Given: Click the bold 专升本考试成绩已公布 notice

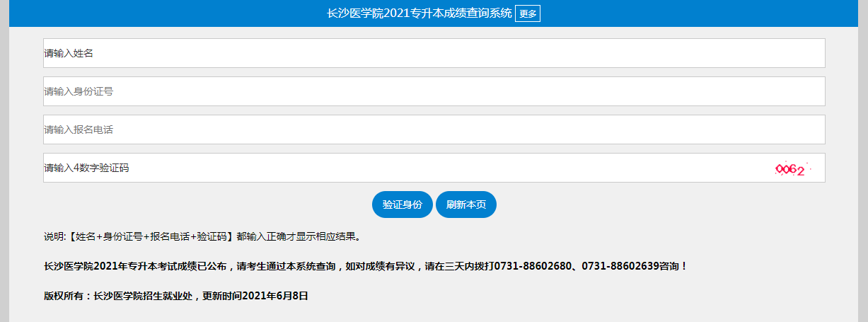Looking at the screenshot, I should point(170,267).
